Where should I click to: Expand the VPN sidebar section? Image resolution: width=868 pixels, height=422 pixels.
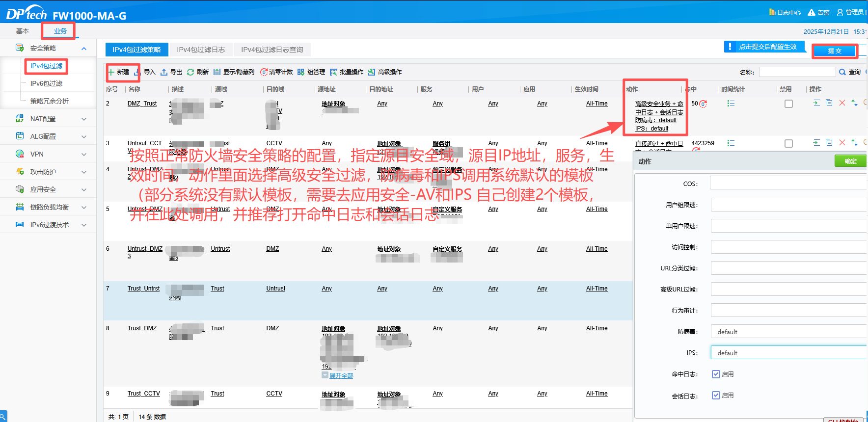click(84, 154)
